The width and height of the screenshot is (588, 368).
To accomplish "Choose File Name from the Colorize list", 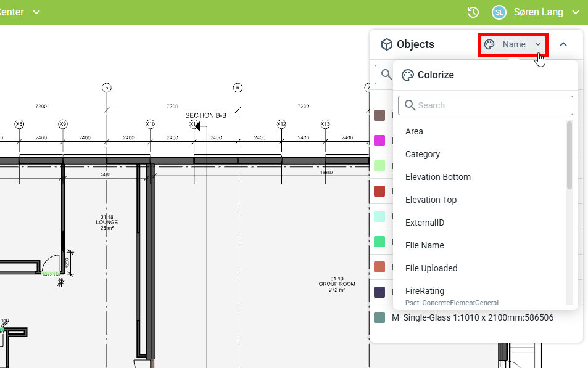I will pos(424,245).
